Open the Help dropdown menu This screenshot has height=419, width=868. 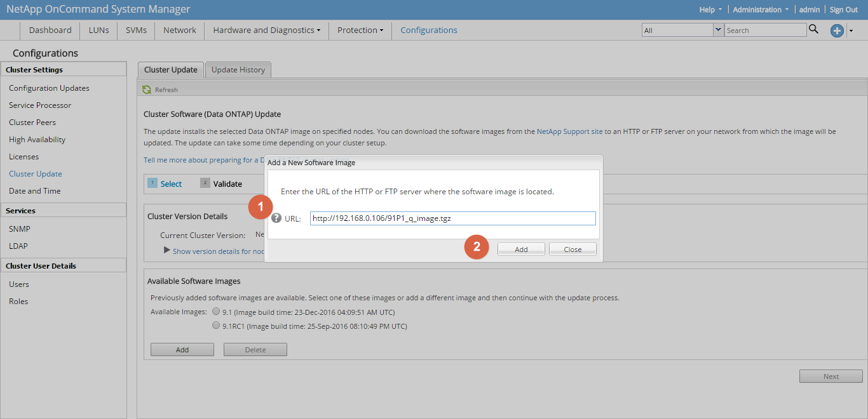click(x=710, y=10)
